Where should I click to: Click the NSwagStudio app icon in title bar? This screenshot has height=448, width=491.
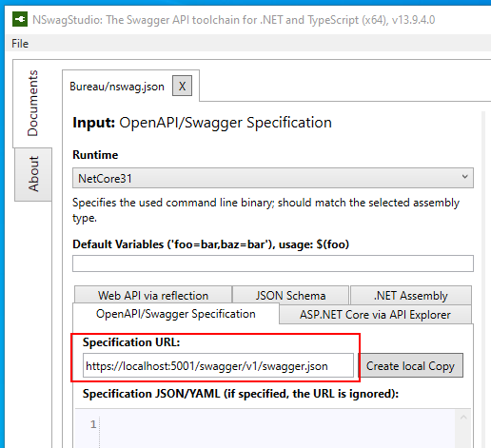20,20
